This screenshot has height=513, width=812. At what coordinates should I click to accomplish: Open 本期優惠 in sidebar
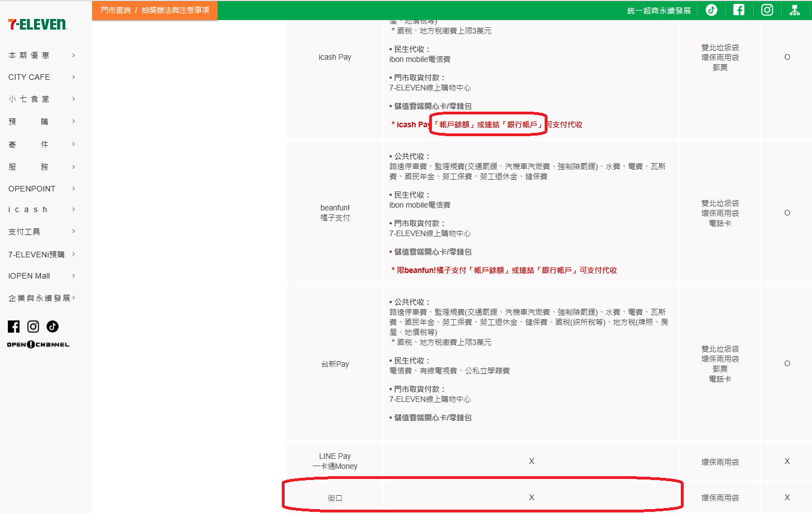pyautogui.click(x=29, y=55)
